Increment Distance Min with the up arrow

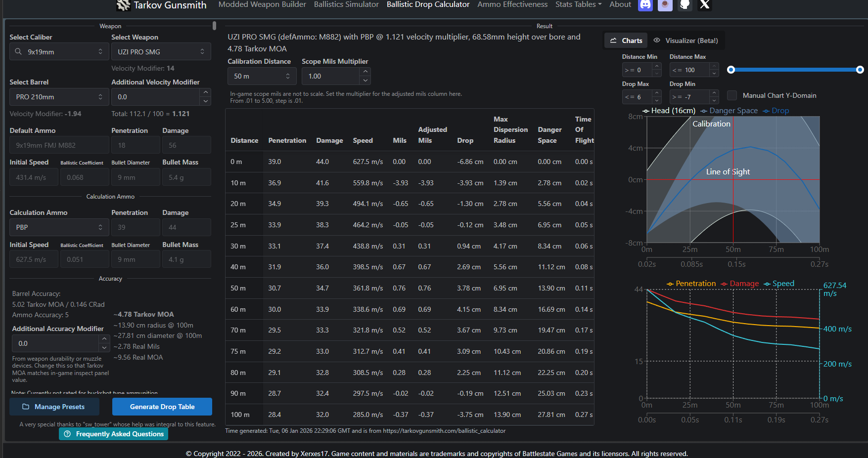(657, 66)
